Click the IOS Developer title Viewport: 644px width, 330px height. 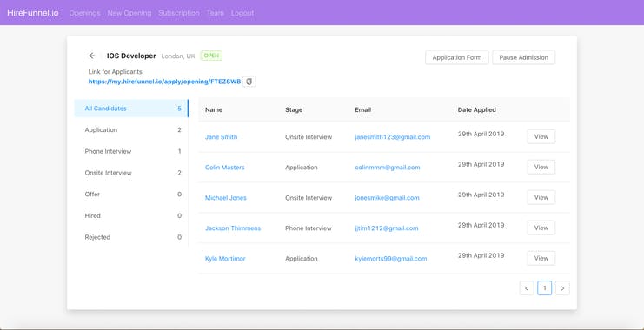coord(131,56)
